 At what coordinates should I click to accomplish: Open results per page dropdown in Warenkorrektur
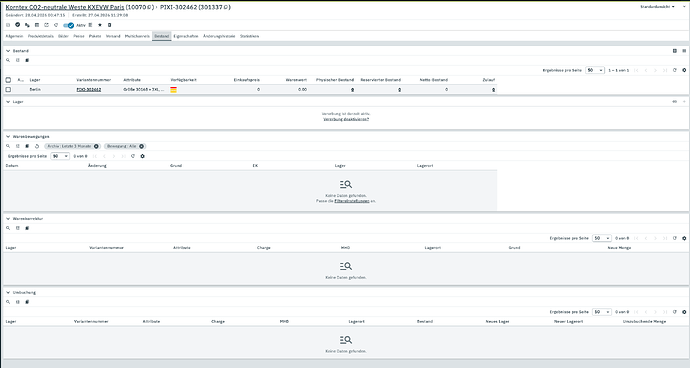tap(601, 238)
